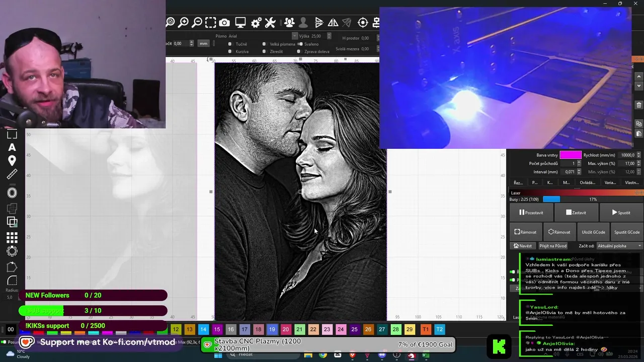Select the position marker pin tool

tap(12, 160)
